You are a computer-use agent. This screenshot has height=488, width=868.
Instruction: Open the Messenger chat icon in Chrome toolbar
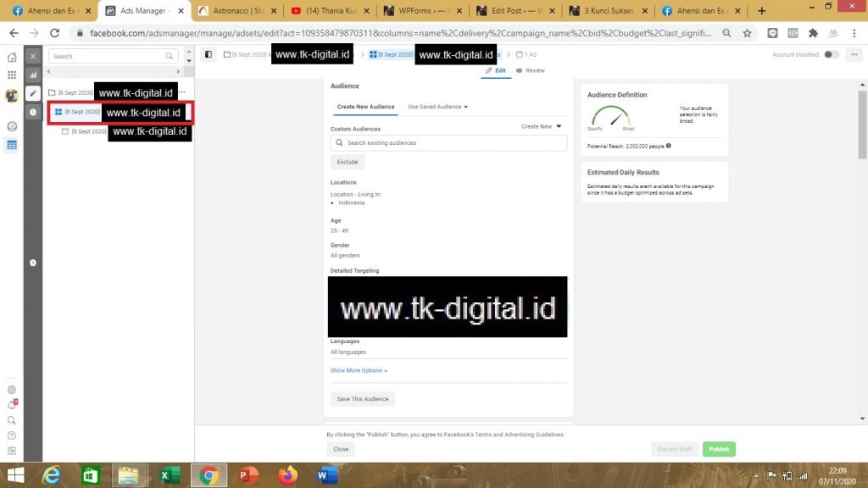pyautogui.click(x=771, y=32)
